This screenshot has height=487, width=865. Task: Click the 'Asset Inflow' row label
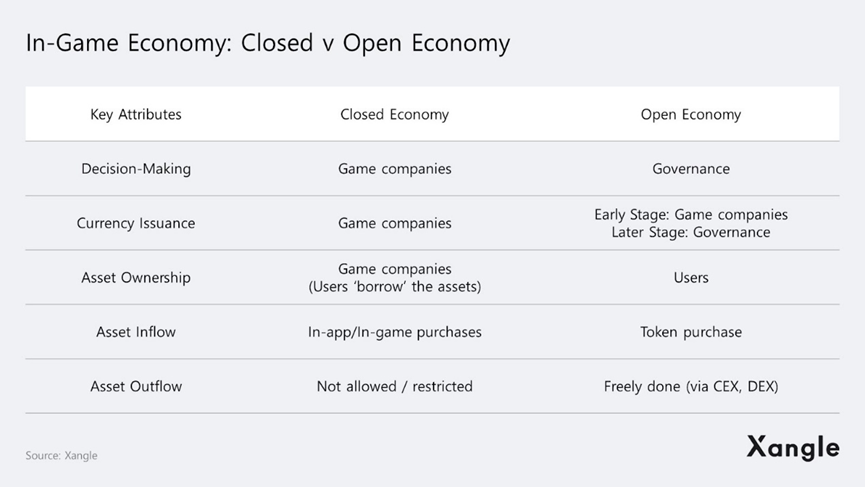(x=136, y=332)
